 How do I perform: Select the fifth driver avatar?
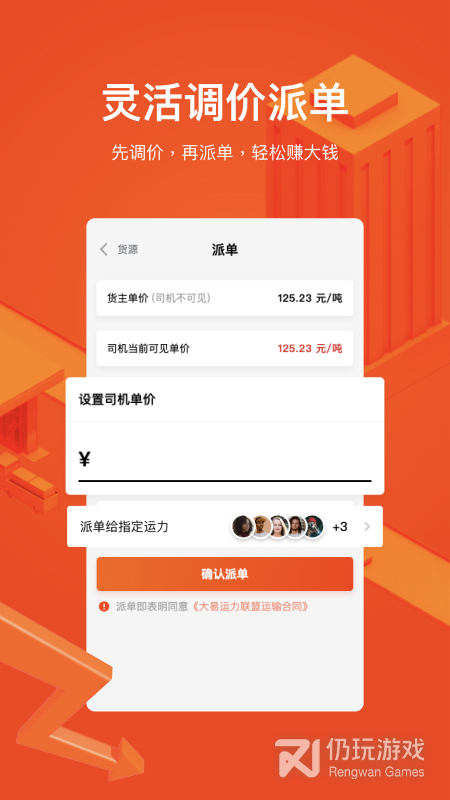[313, 527]
